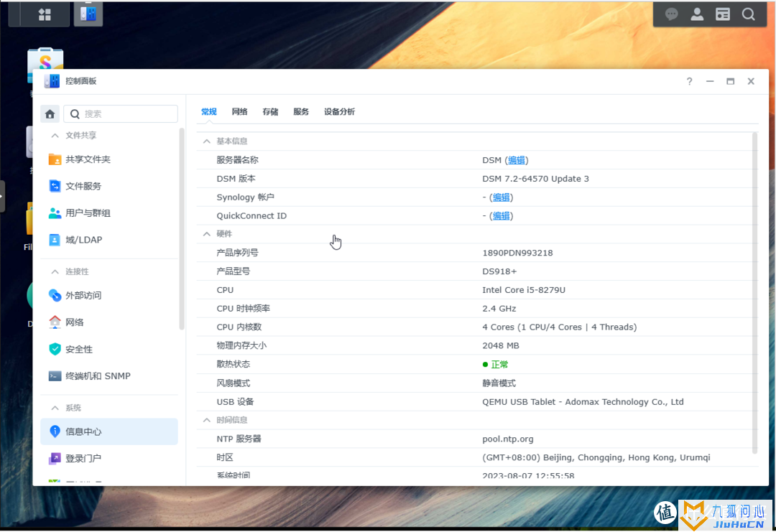
Task: Collapse the 连接性 sidebar section
Action: click(55, 271)
